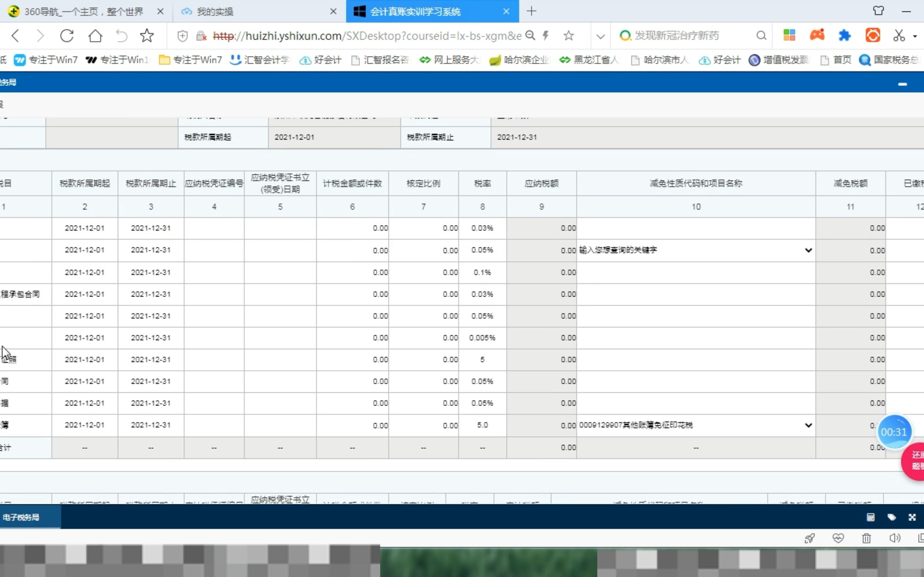
Task: Click the trash can icon in the status bar
Action: pos(866,538)
